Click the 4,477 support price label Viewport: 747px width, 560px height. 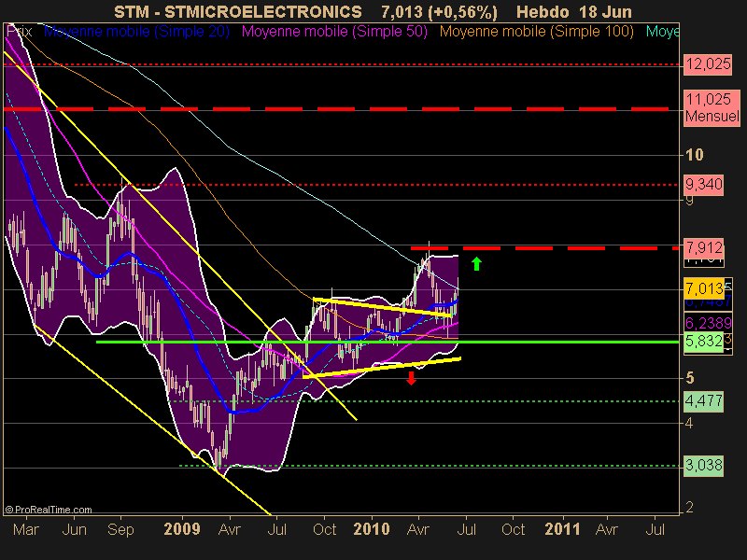click(704, 401)
